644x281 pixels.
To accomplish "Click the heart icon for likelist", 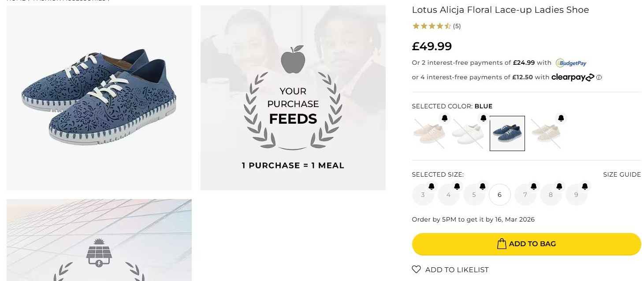I will pos(416,269).
